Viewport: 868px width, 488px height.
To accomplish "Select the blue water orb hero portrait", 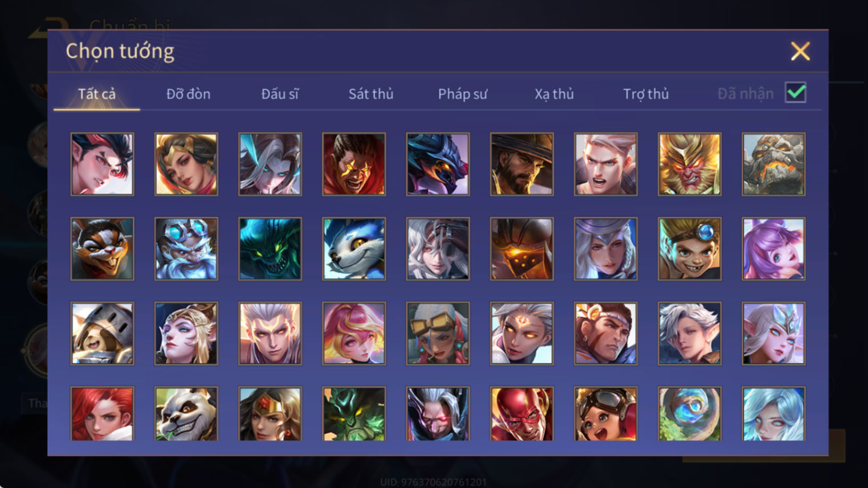I will point(690,413).
